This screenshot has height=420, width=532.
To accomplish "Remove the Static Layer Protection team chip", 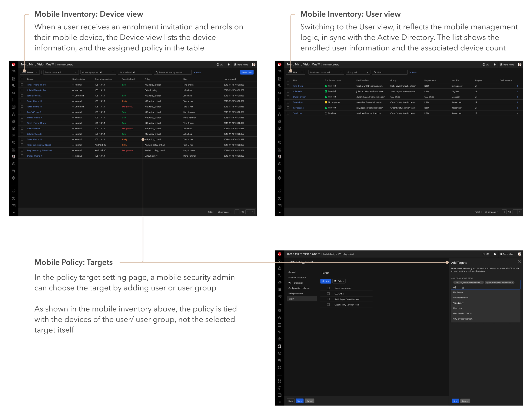I will click(482, 283).
